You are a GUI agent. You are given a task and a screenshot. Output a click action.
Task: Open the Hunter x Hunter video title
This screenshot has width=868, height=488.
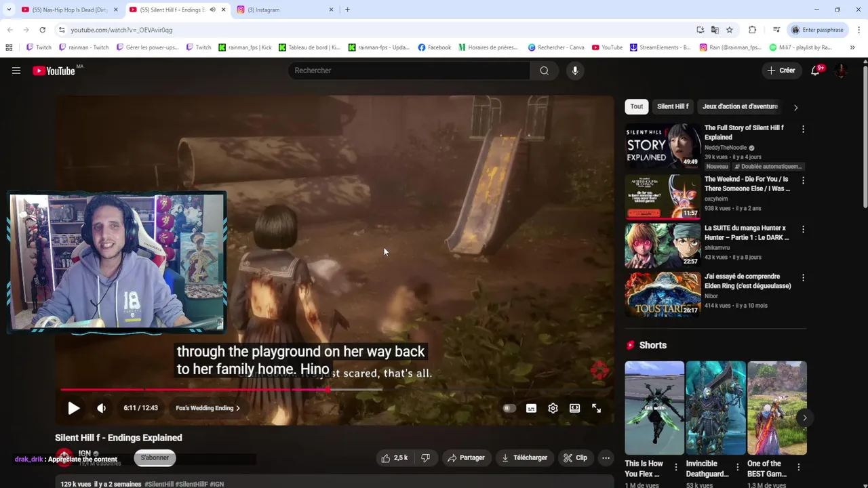point(746,233)
